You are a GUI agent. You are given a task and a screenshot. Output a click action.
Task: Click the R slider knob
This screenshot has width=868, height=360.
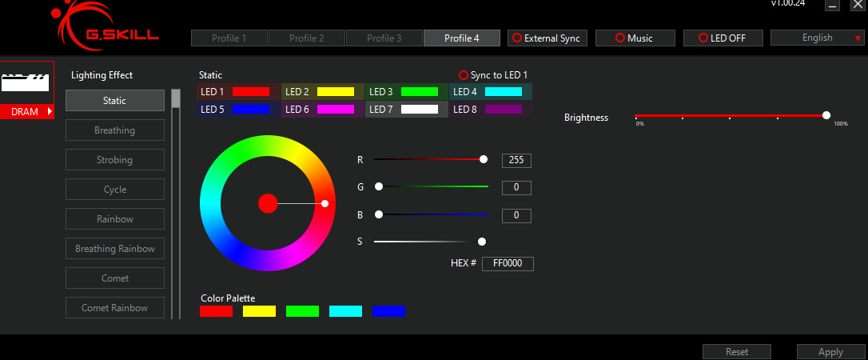pyautogui.click(x=484, y=159)
